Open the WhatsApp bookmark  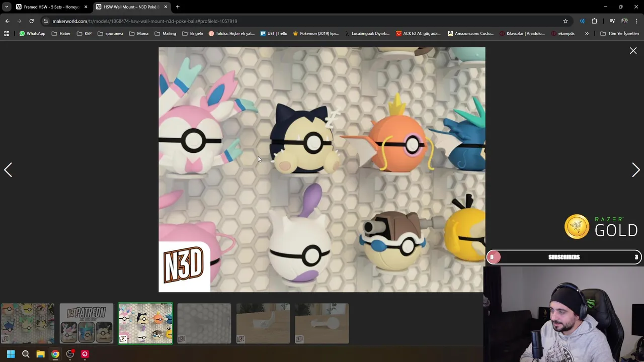tap(32, 34)
